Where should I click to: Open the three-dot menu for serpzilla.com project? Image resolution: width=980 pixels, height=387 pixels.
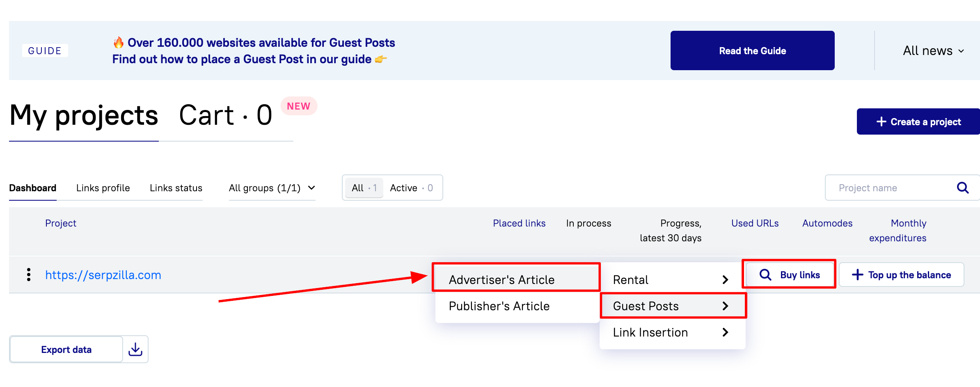coord(28,275)
